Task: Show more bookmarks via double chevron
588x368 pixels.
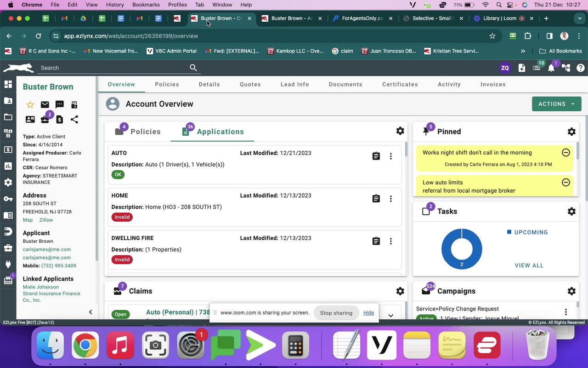Action: [x=523, y=51]
